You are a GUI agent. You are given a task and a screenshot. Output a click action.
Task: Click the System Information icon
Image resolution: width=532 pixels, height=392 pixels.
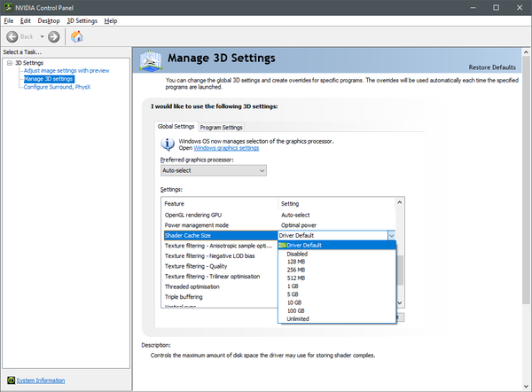point(10,380)
